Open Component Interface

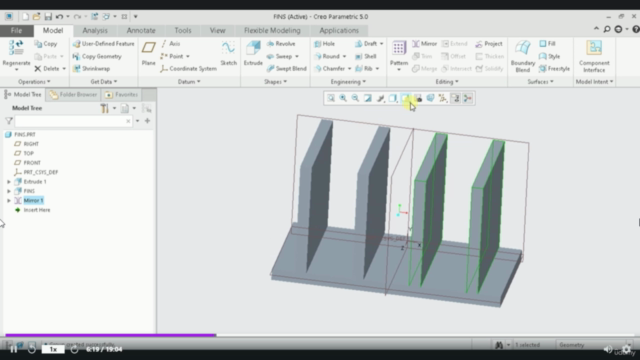point(594,56)
